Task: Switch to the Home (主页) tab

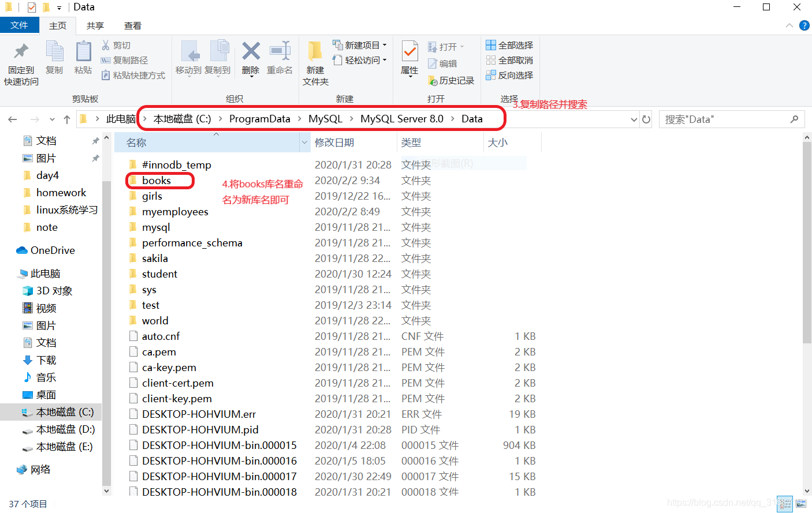Action: 58,26
